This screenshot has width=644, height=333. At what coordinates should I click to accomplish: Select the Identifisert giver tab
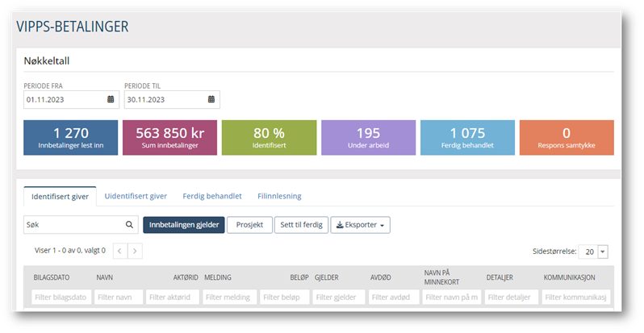[x=60, y=197]
